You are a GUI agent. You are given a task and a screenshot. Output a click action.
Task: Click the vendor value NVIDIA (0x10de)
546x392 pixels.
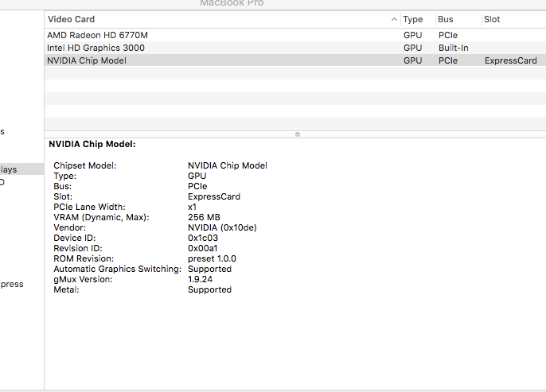pyautogui.click(x=222, y=228)
